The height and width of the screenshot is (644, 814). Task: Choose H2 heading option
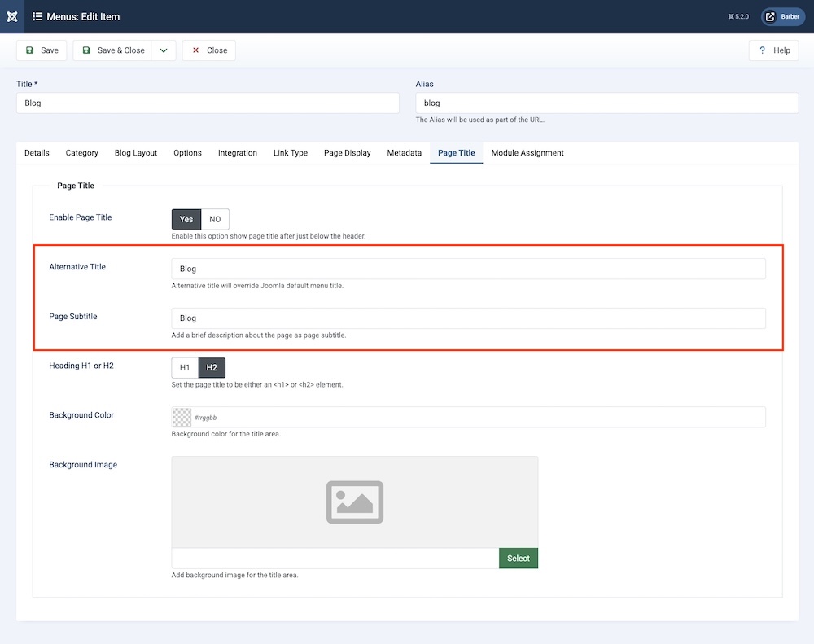[x=212, y=368]
